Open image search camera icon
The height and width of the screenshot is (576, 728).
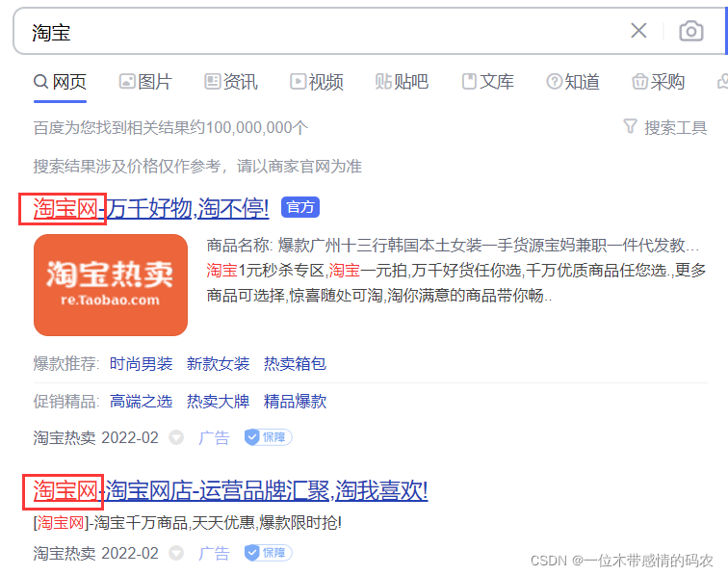pyautogui.click(x=690, y=31)
